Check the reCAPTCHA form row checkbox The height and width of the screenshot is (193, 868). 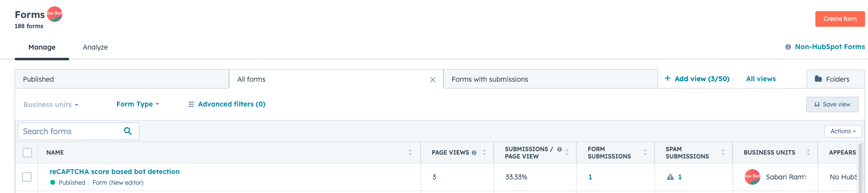click(x=27, y=177)
